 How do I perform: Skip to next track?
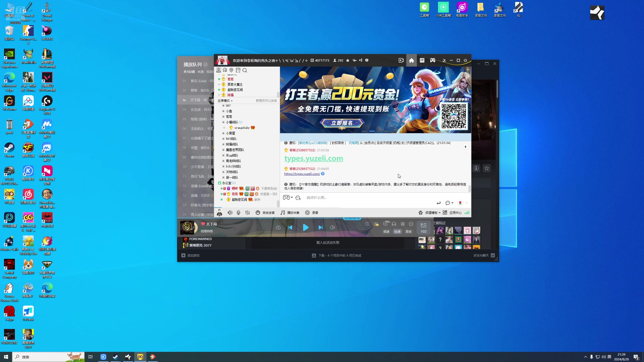pos(320,228)
